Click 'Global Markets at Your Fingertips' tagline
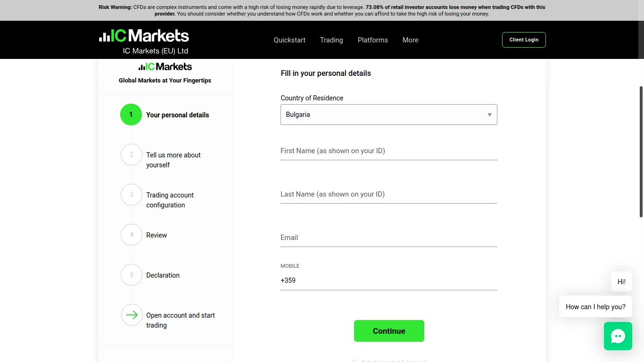 pyautogui.click(x=165, y=81)
